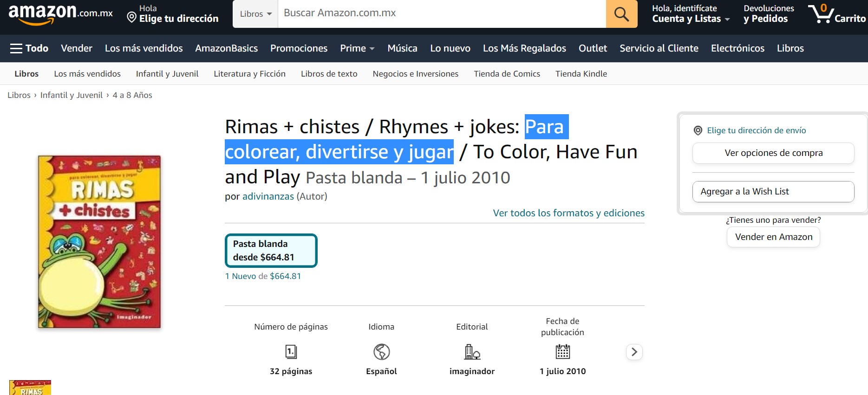Viewport: 868px width, 395px height.
Task: Open Los más vendidos in books sub-navigation
Action: (87, 74)
